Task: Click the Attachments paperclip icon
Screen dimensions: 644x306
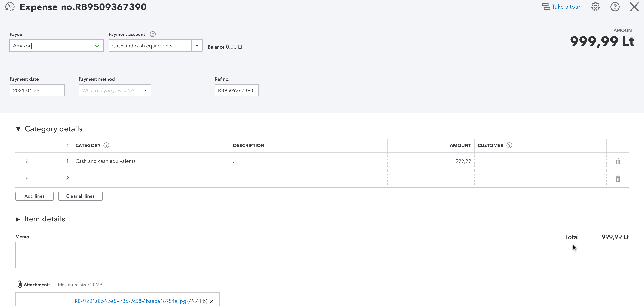Action: coord(20,284)
